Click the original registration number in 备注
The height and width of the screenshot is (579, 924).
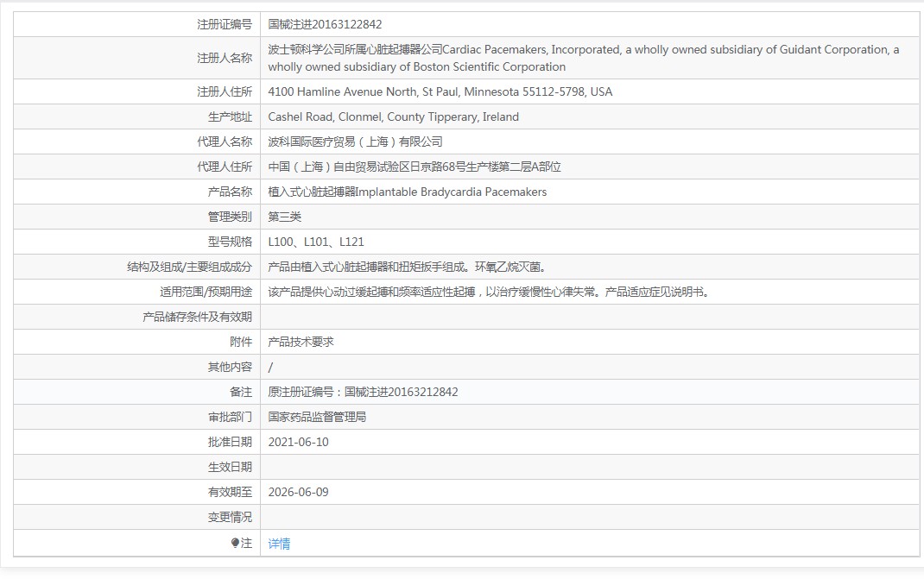363,393
